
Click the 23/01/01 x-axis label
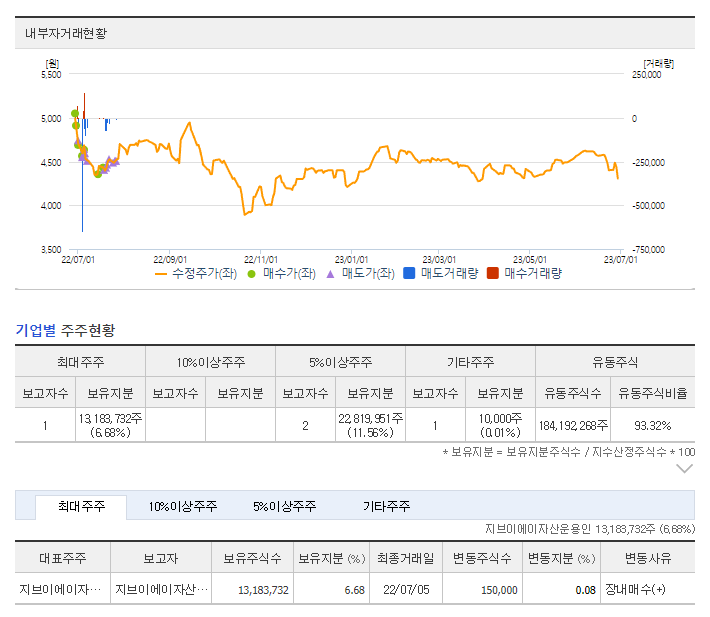coord(351,260)
